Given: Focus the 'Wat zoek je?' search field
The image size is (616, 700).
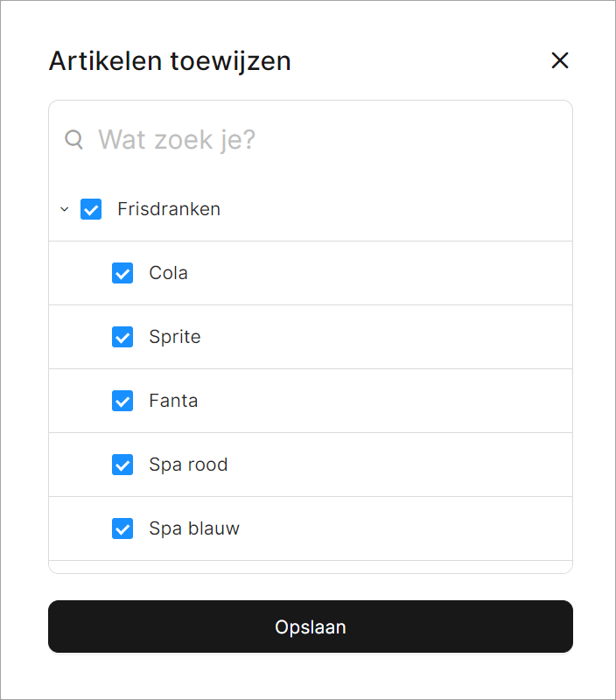Looking at the screenshot, I should (324, 139).
